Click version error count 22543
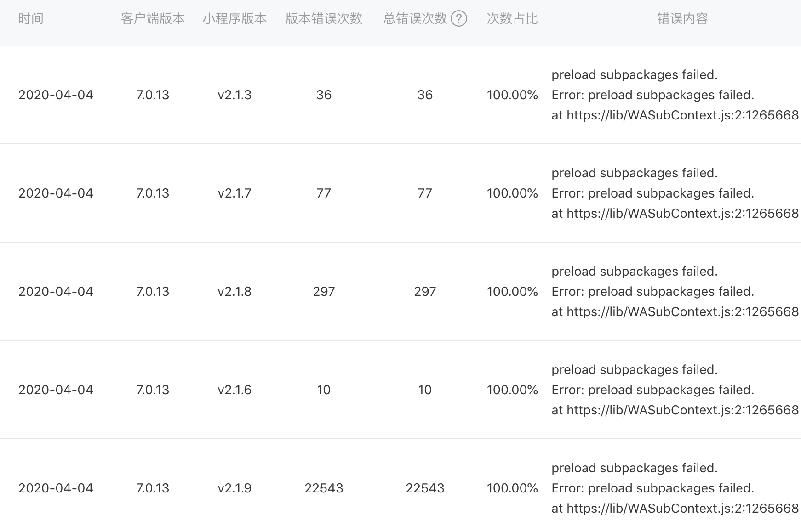The image size is (801, 532). coord(324,488)
